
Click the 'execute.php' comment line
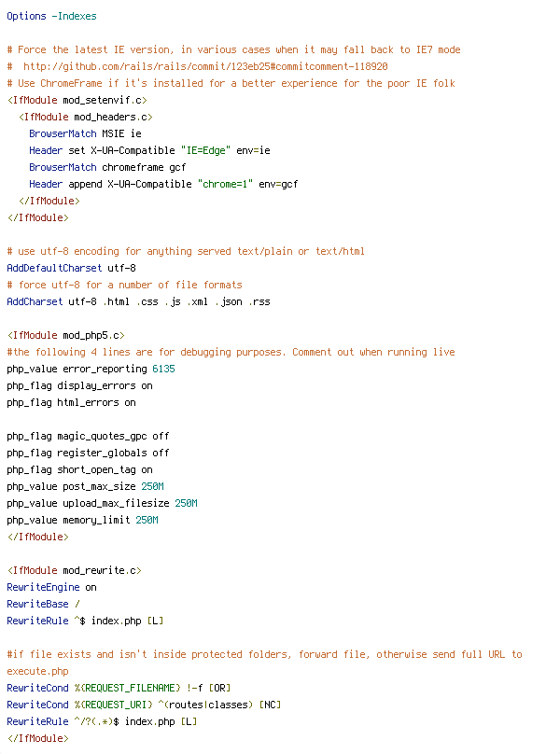pos(37,672)
